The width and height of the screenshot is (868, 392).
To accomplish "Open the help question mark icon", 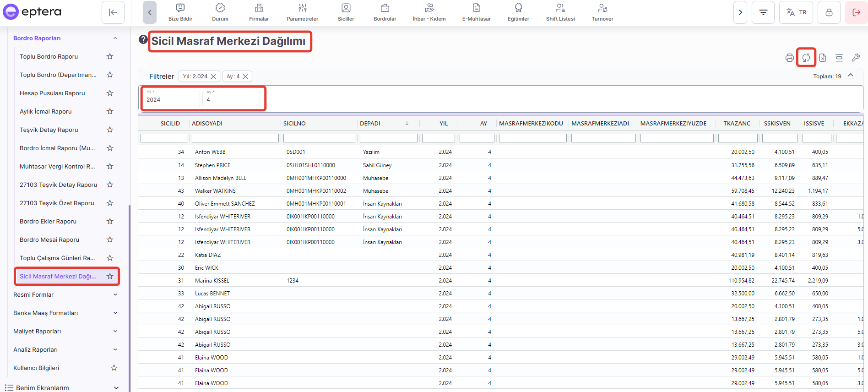I will click(x=143, y=40).
